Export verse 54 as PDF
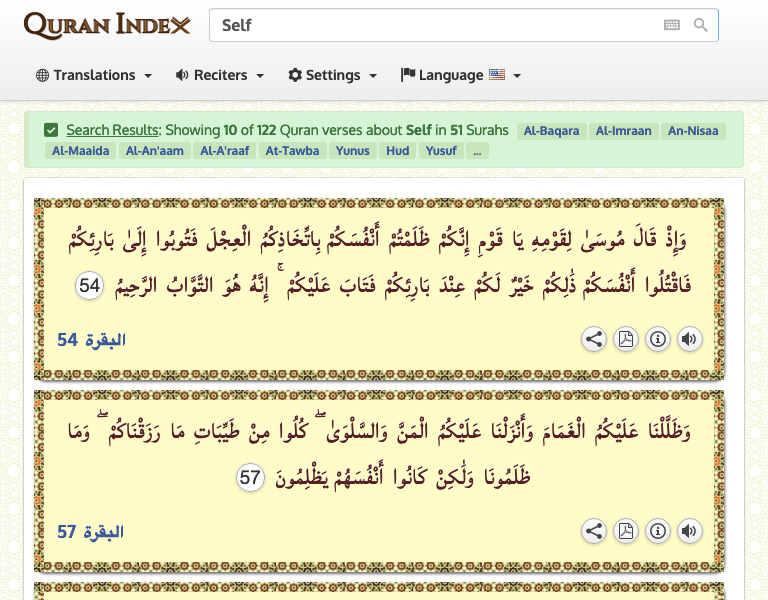The height and width of the screenshot is (600, 768). pos(625,339)
